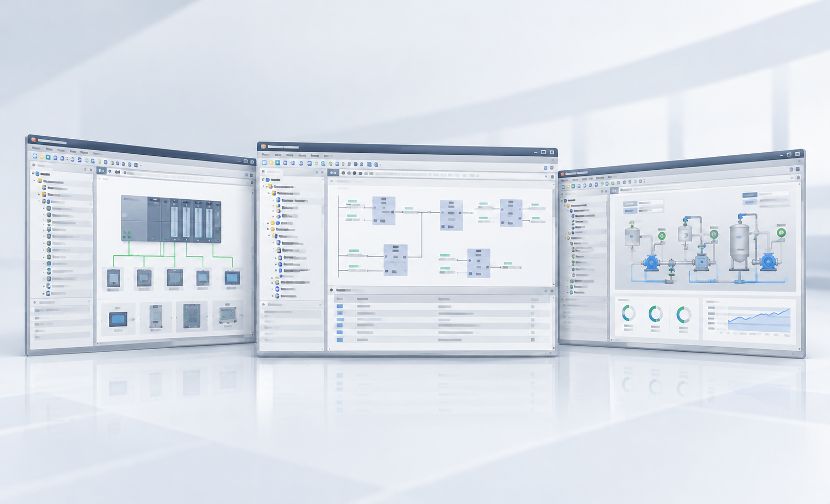Open the first menu in the center window menu bar
Image resolution: width=830 pixels, height=504 pixels.
click(265, 154)
